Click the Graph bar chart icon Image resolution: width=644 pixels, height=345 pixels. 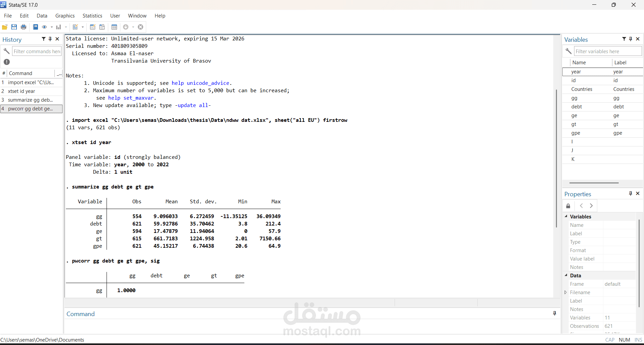pos(58,27)
